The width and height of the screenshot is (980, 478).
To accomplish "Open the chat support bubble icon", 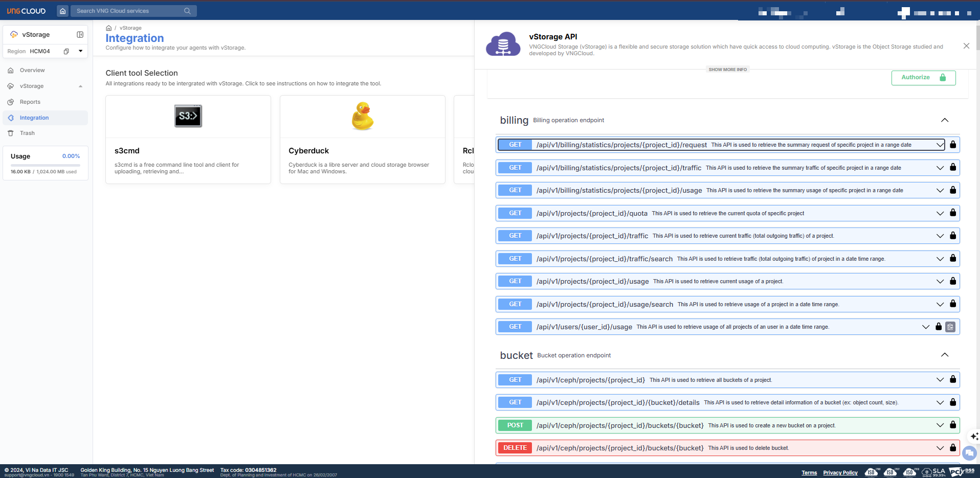I will coord(969,453).
